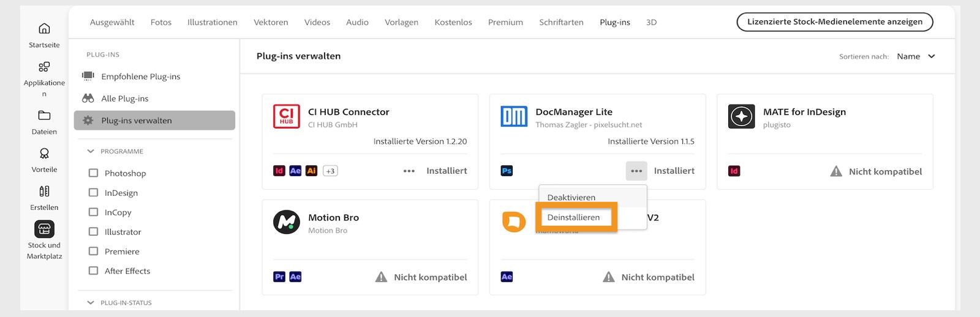Switch to the Fotos tab
The height and width of the screenshot is (317, 980).
point(161,22)
